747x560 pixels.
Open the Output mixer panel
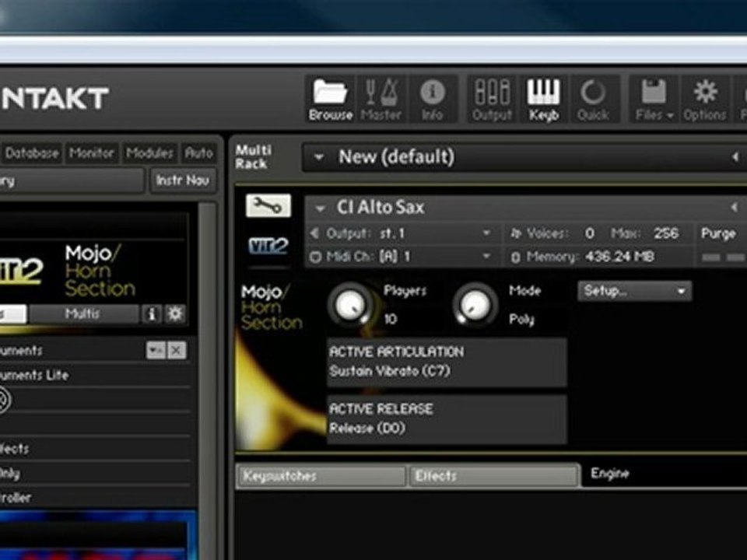click(x=492, y=99)
